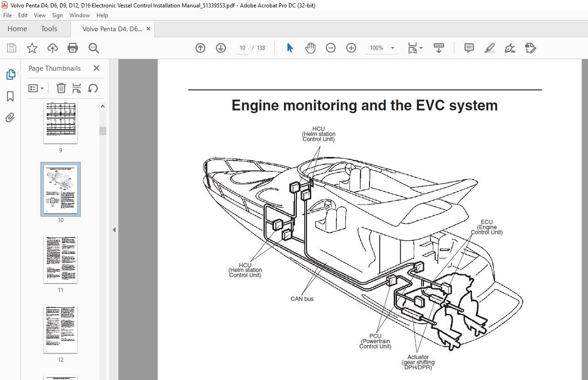Open thumbnails options dropdown menu
Viewport: 588px width, 380px height.
pos(36,88)
